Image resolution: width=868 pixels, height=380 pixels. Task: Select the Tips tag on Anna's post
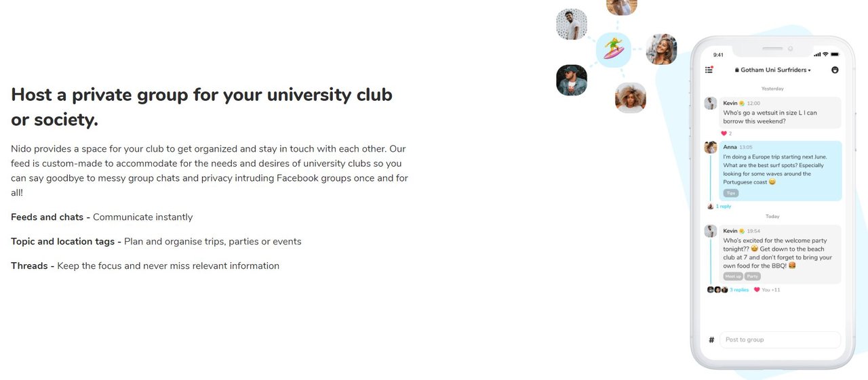tap(730, 193)
